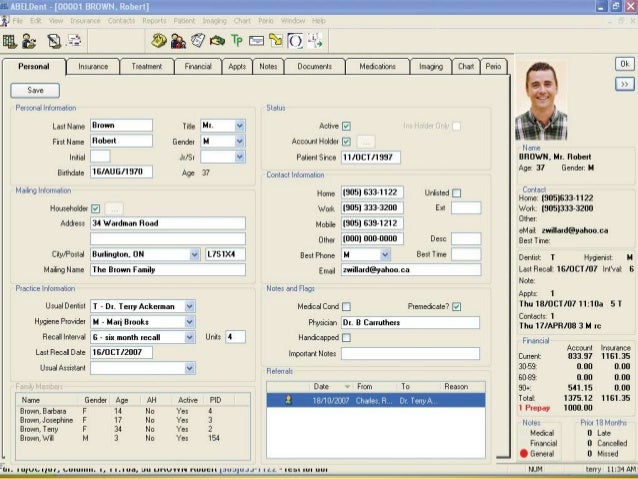The height and width of the screenshot is (479, 638).
Task: Click the green Tp treatment plan icon
Action: (236, 41)
